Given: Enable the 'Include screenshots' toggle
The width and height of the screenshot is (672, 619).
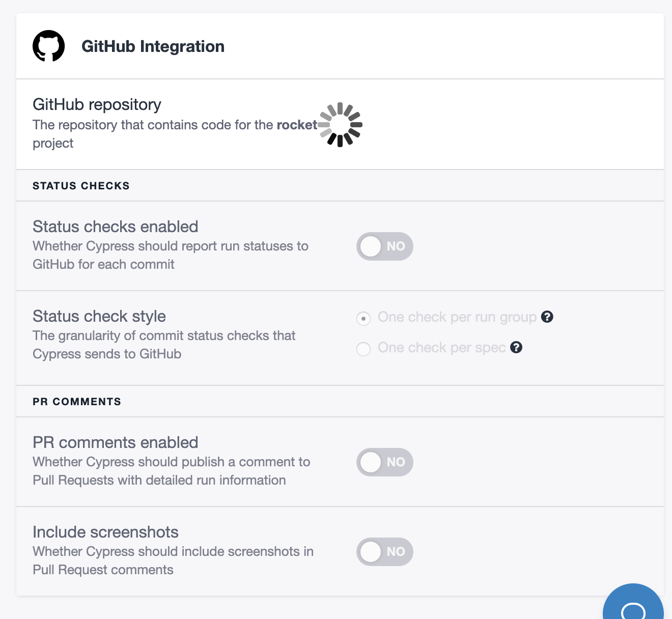Looking at the screenshot, I should 384,551.
